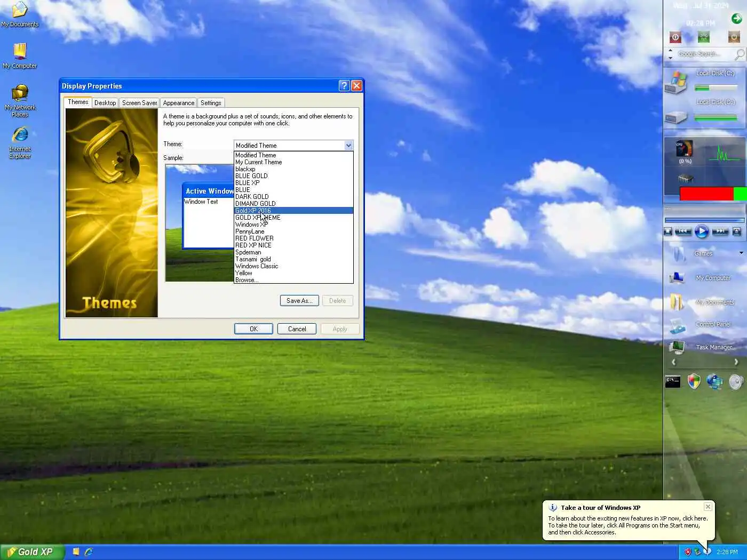Choose Windows Classic theme option

tap(293, 266)
